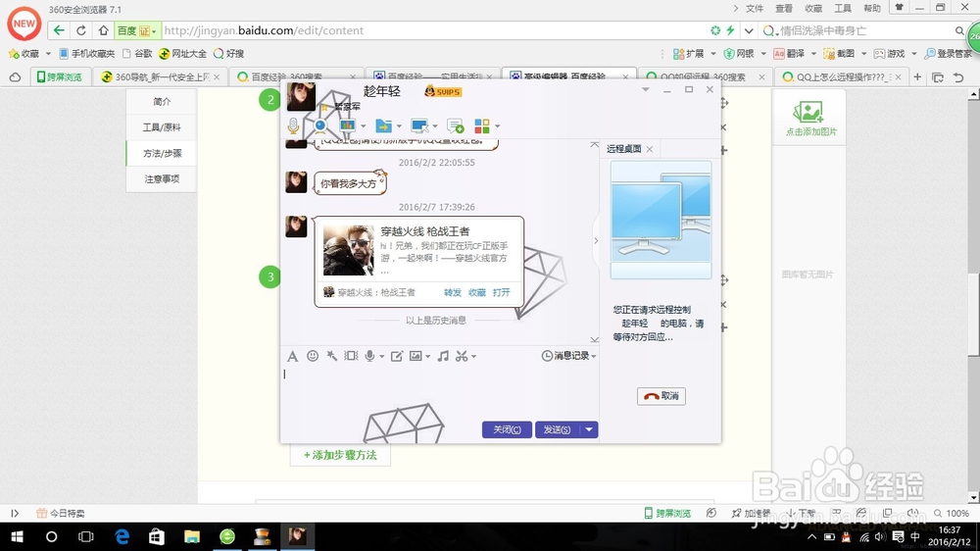Viewport: 980px width, 551px height.
Task: Click the Windows Start button
Action: pos(17,536)
